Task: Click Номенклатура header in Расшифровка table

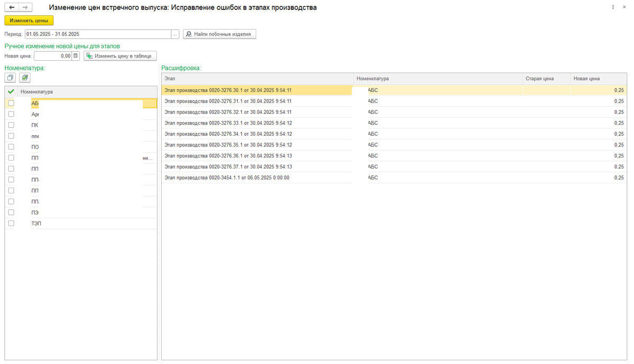Action: 438,79
